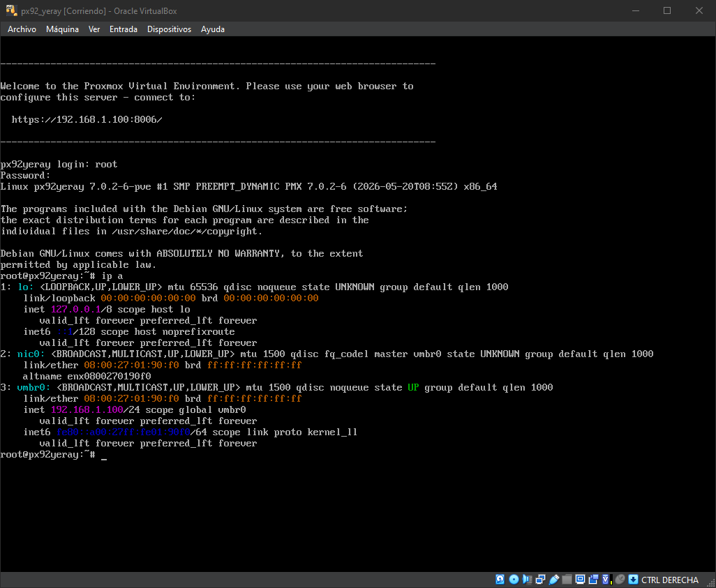716x588 pixels.
Task: Click the recording status icon
Action: 594,580
